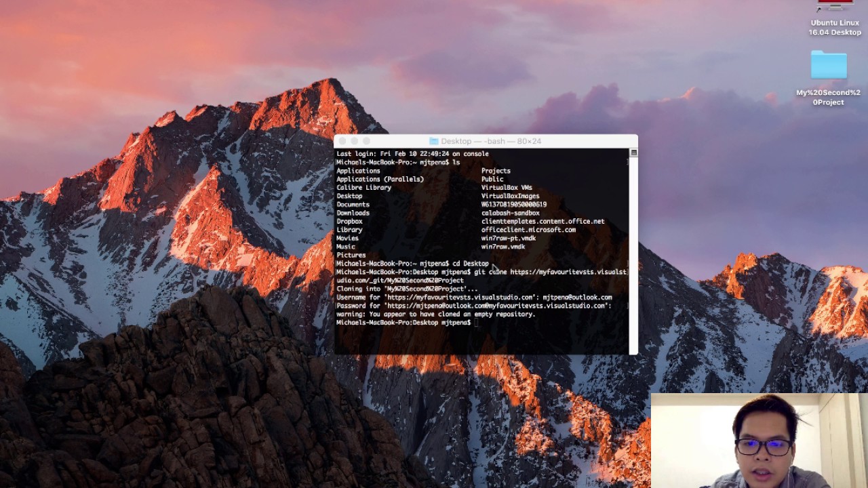Click the 'W6137D819050000619' entry
The width and height of the screenshot is (868, 488).
514,205
